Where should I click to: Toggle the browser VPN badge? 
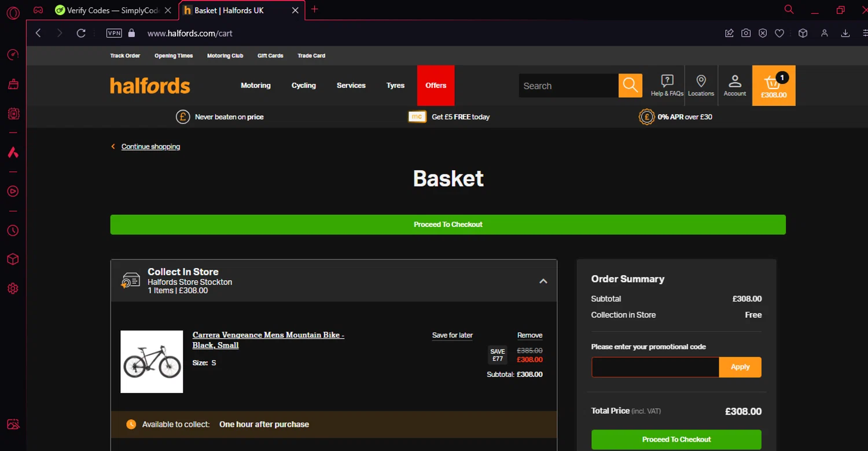pyautogui.click(x=114, y=33)
